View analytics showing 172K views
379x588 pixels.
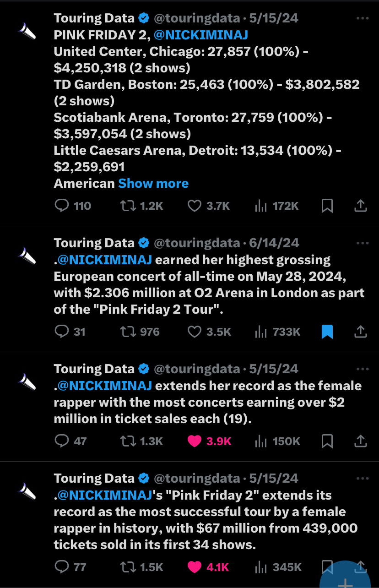coord(276,206)
